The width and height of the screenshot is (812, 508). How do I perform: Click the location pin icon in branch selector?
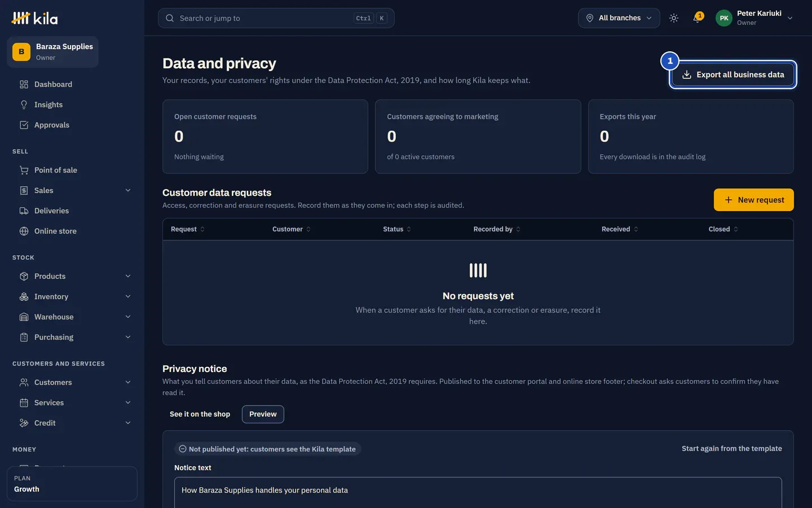[x=590, y=18]
